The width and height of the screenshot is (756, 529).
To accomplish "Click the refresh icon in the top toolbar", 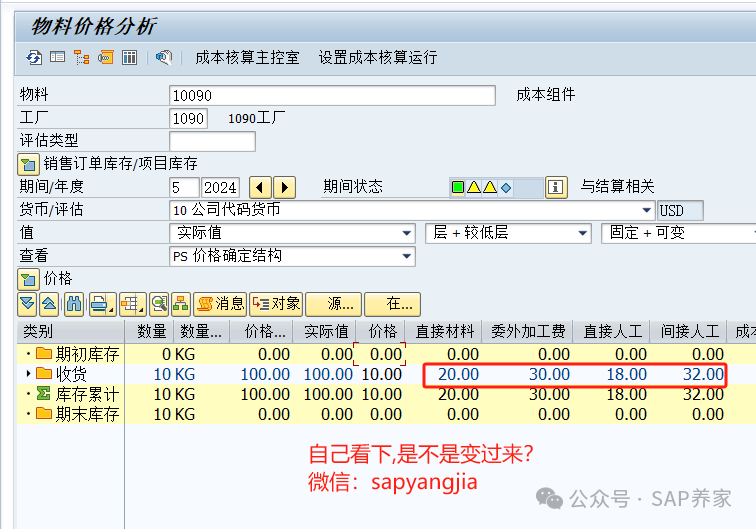I will click(34, 58).
